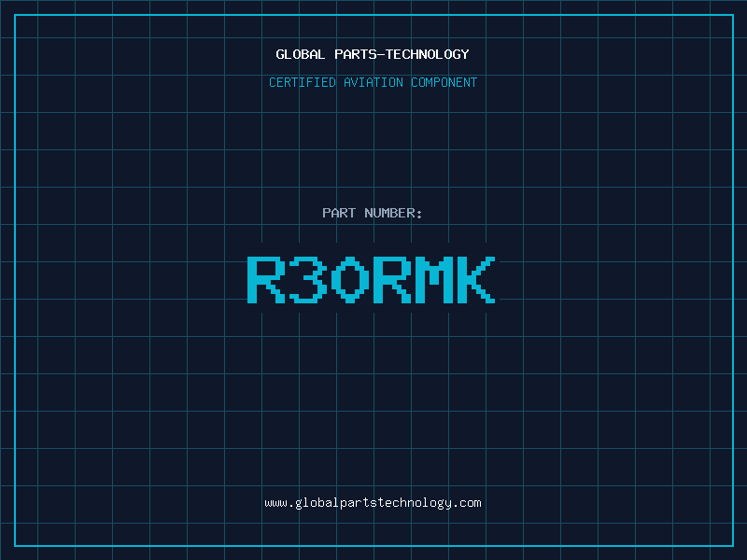Select the R3ORMK part number text
The width and height of the screenshot is (747, 560).
(371, 279)
